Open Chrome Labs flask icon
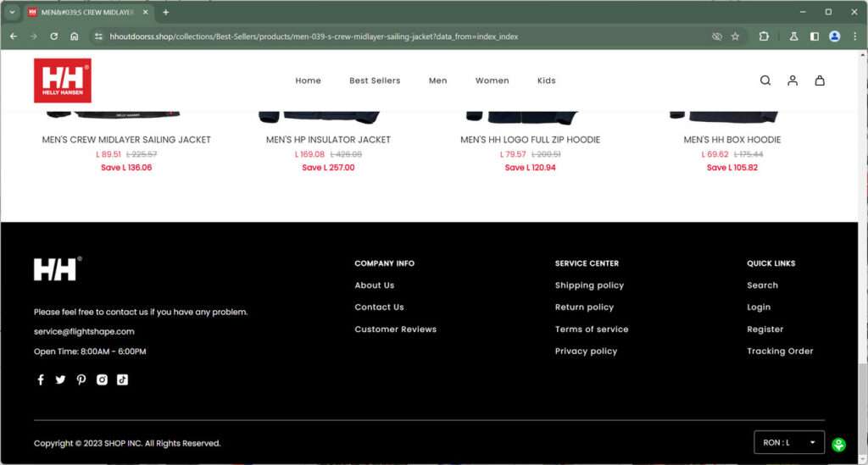868x465 pixels. point(793,36)
